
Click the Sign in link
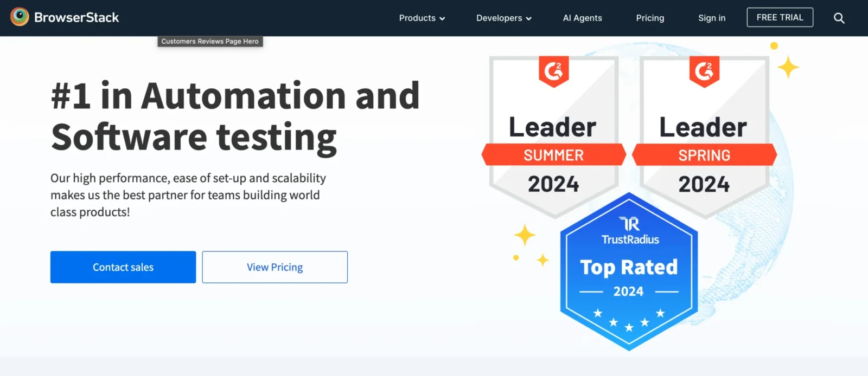tap(712, 18)
